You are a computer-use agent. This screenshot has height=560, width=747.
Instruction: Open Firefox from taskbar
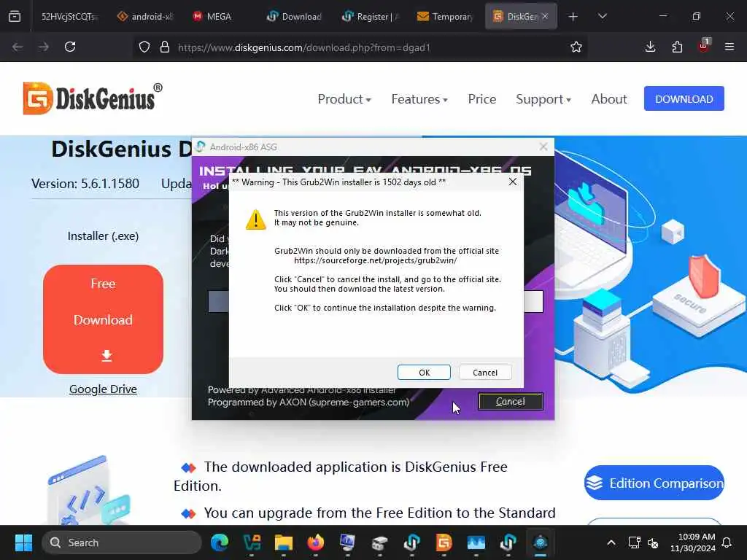coord(315,542)
